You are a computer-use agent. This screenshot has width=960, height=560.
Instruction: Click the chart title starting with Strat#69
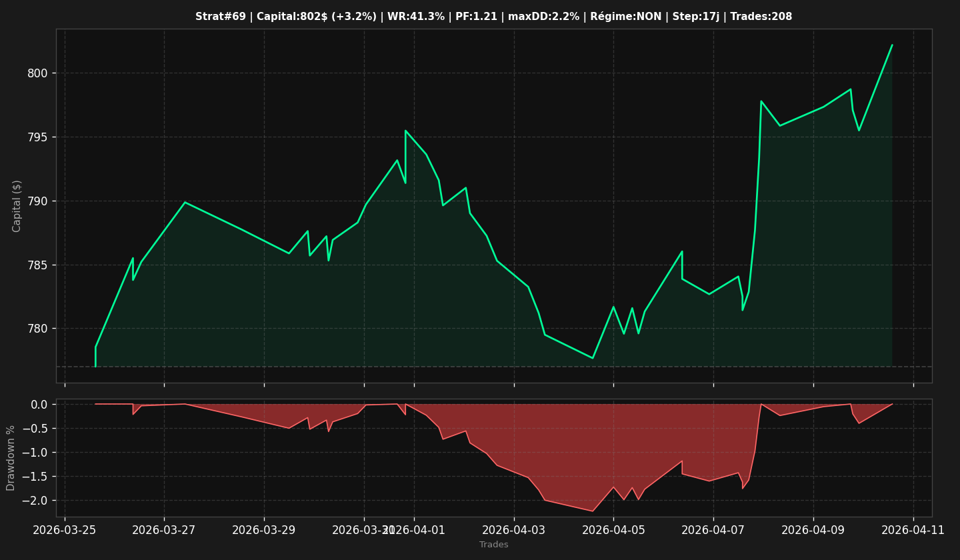point(493,17)
